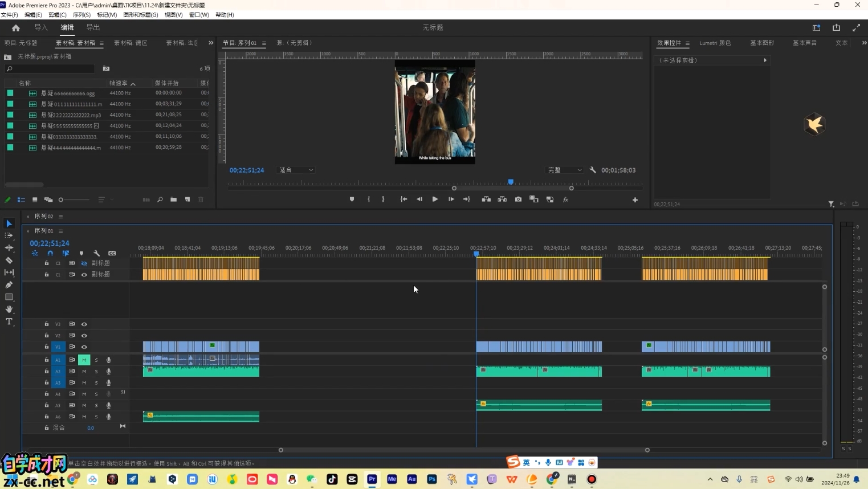The height and width of the screenshot is (489, 868).
Task: Open 文件(F) menu
Action: coord(10,15)
